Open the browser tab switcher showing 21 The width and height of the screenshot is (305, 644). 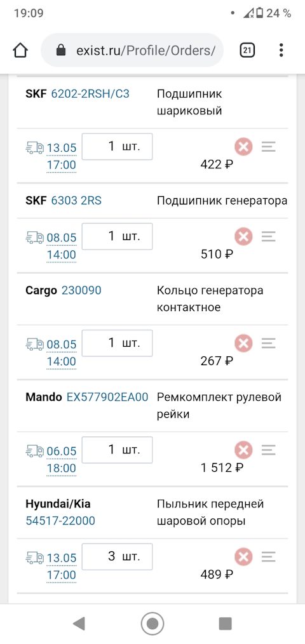point(247,51)
